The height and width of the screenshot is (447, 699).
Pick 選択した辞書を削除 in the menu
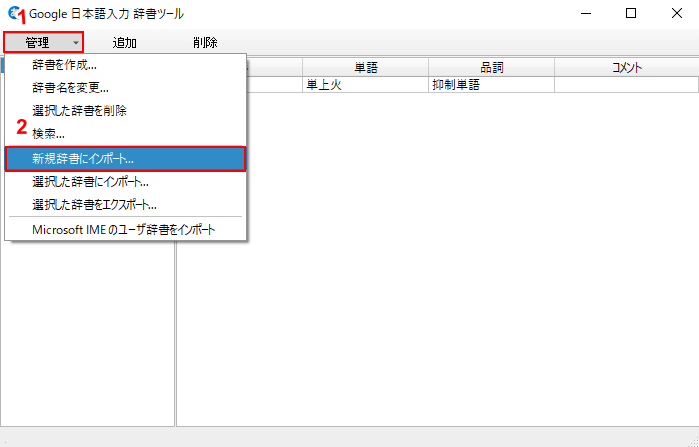click(125, 111)
